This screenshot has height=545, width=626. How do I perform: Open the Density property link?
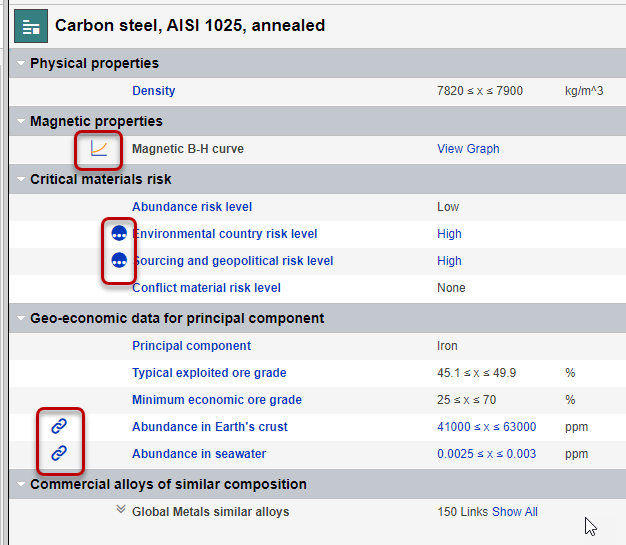click(x=153, y=91)
